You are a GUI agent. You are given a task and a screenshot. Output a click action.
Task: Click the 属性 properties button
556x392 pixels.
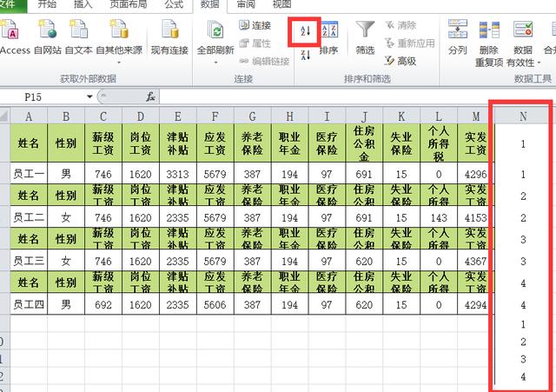tap(255, 43)
